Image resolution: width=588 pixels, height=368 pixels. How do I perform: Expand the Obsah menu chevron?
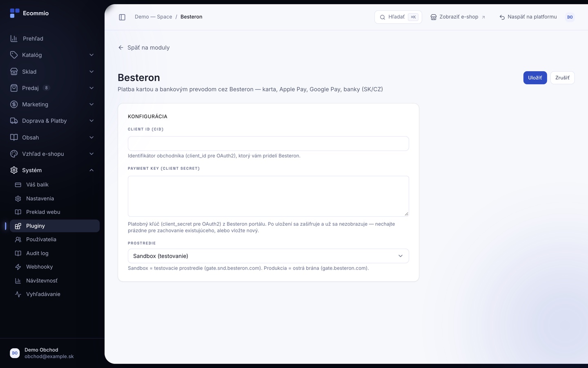(91, 137)
